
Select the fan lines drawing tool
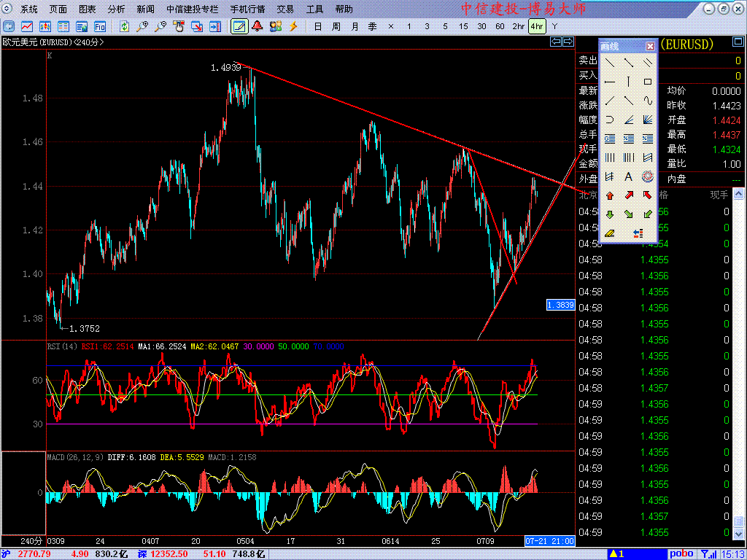click(x=648, y=120)
